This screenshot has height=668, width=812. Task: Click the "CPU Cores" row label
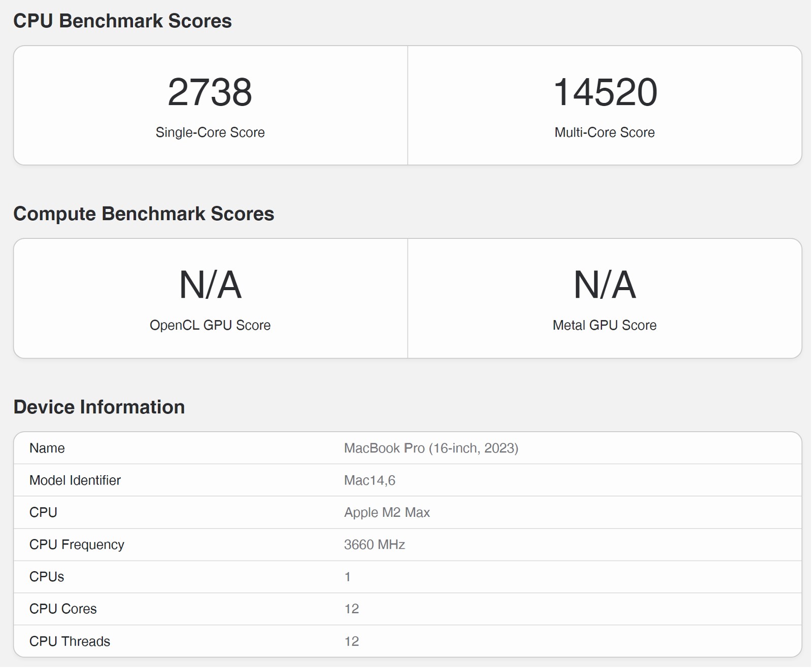63,609
